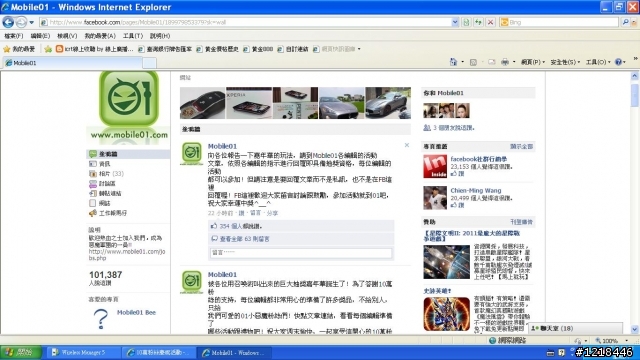Select the Wall item in sidebar
This screenshot has height=360, width=640.
[128, 154]
